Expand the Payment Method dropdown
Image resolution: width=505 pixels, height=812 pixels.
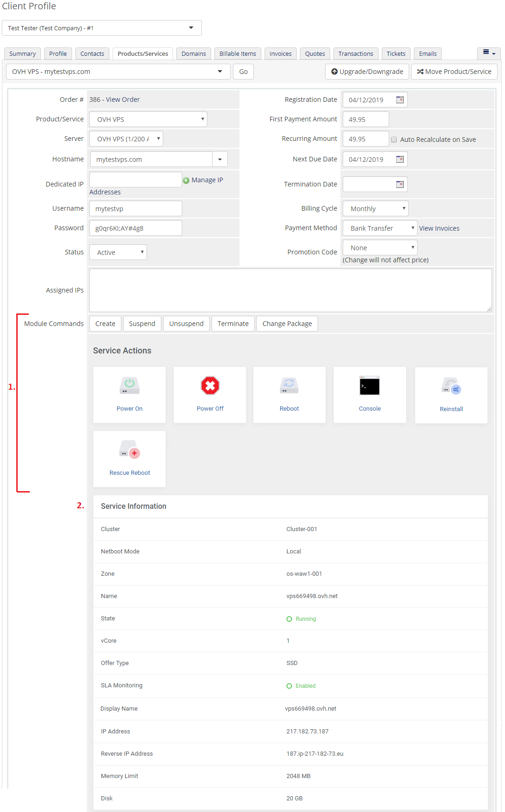[380, 228]
